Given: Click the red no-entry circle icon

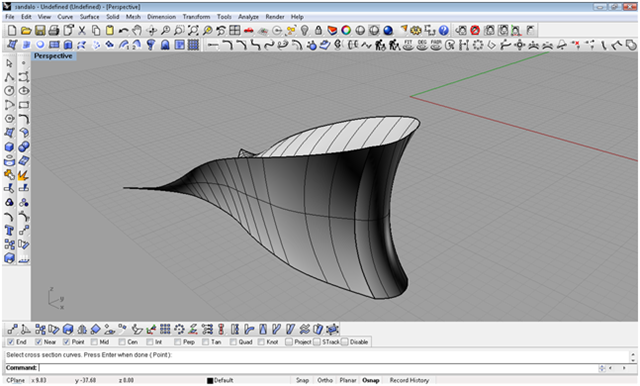Looking at the screenshot, I should (475, 31).
